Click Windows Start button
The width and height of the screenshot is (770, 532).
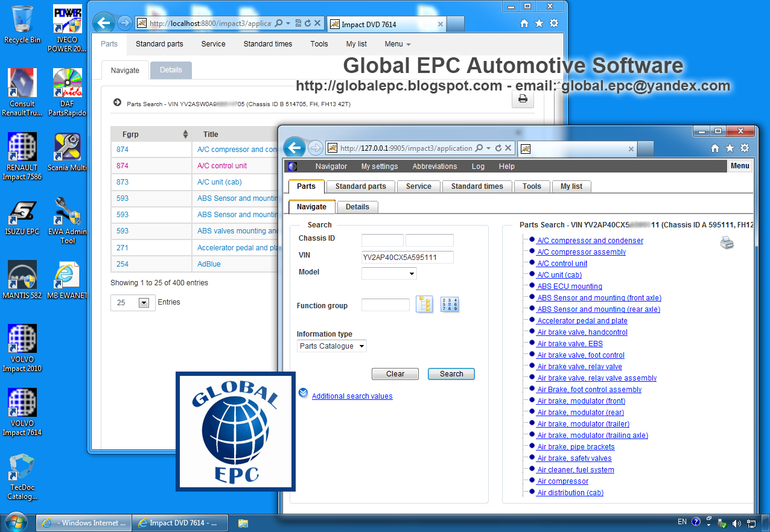click(16, 522)
